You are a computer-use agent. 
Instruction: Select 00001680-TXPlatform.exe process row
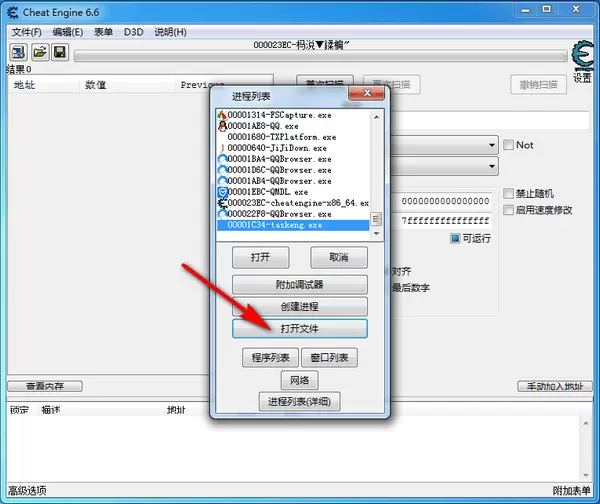[x=293, y=137]
